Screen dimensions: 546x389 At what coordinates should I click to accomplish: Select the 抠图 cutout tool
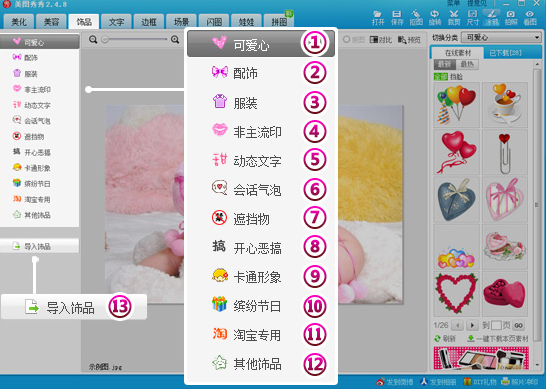click(416, 17)
